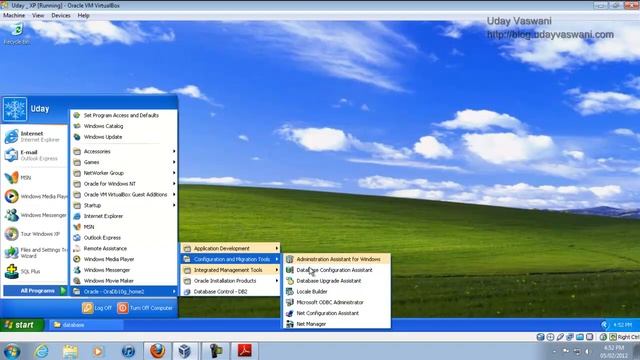Launch Database Upgrade Assistant
Image resolution: width=640 pixels, height=360 pixels.
337,281
